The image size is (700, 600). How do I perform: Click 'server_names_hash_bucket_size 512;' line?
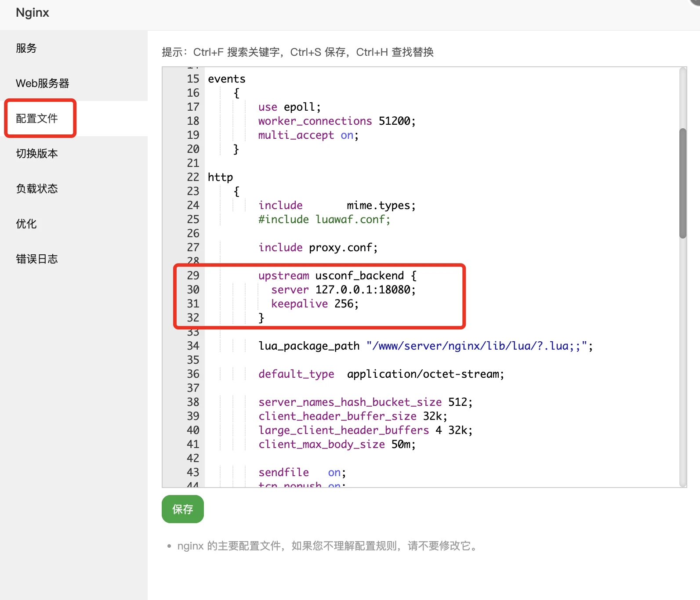pyautogui.click(x=366, y=402)
